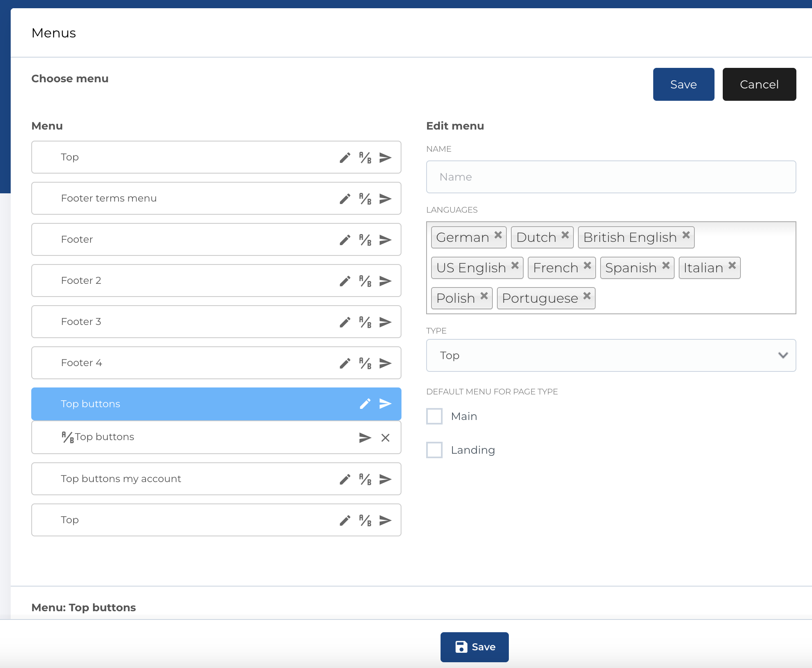Image resolution: width=812 pixels, height=668 pixels.
Task: Select the Footer menu item
Action: pyautogui.click(x=165, y=239)
